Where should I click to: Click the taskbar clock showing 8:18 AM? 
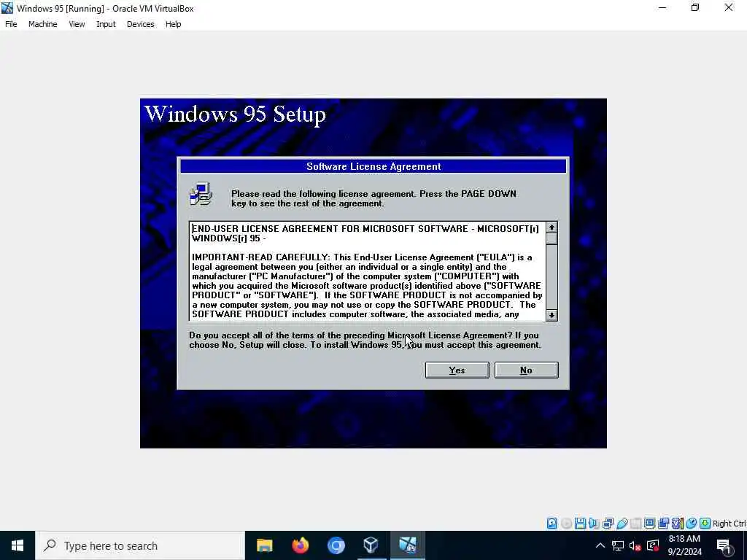(x=684, y=545)
